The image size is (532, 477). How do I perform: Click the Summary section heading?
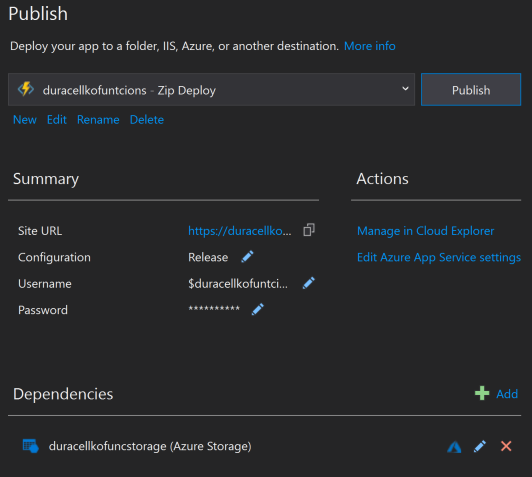pos(46,179)
